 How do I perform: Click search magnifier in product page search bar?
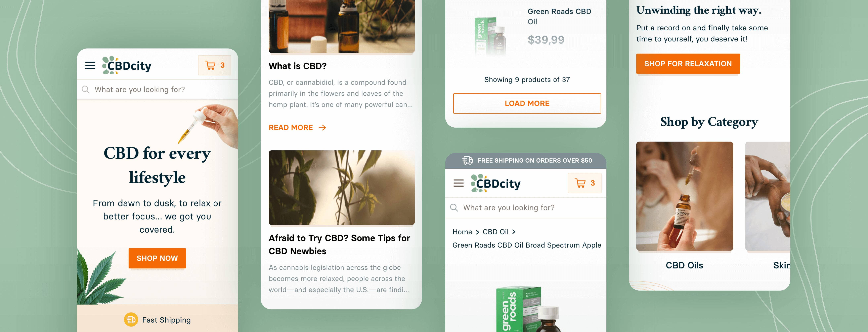pos(454,207)
